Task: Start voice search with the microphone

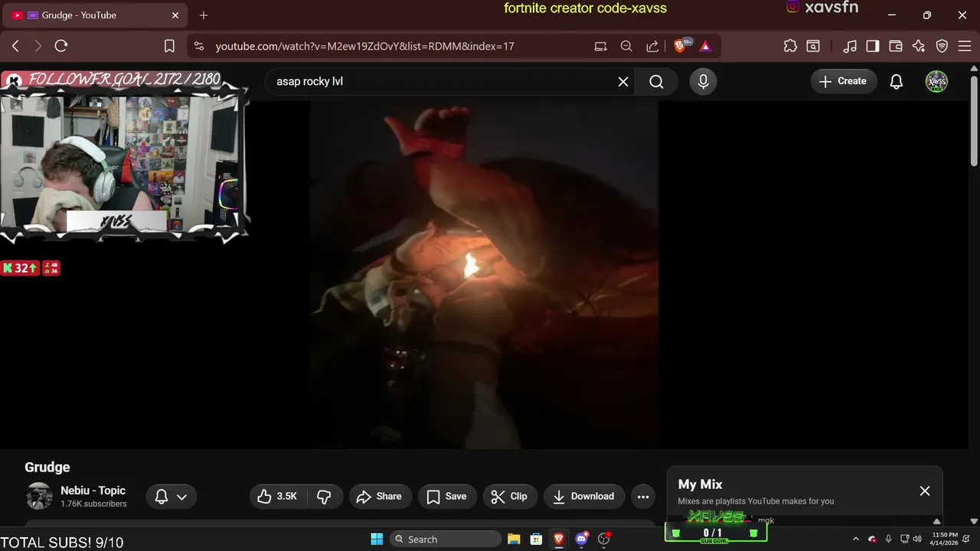Action: click(704, 81)
